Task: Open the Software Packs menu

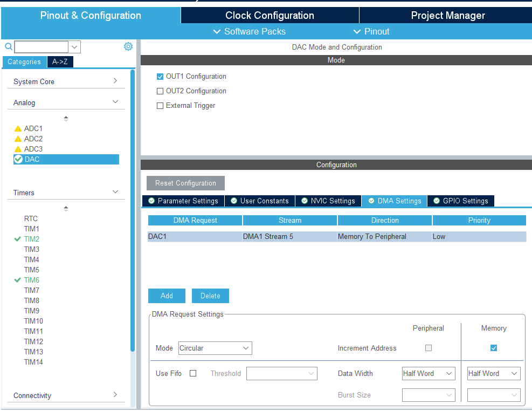Action: tap(250, 32)
